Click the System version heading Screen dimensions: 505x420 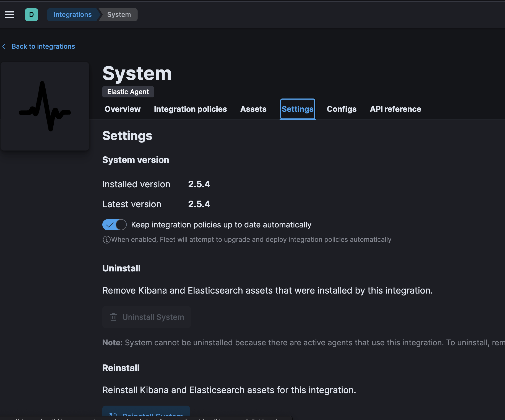(136, 160)
